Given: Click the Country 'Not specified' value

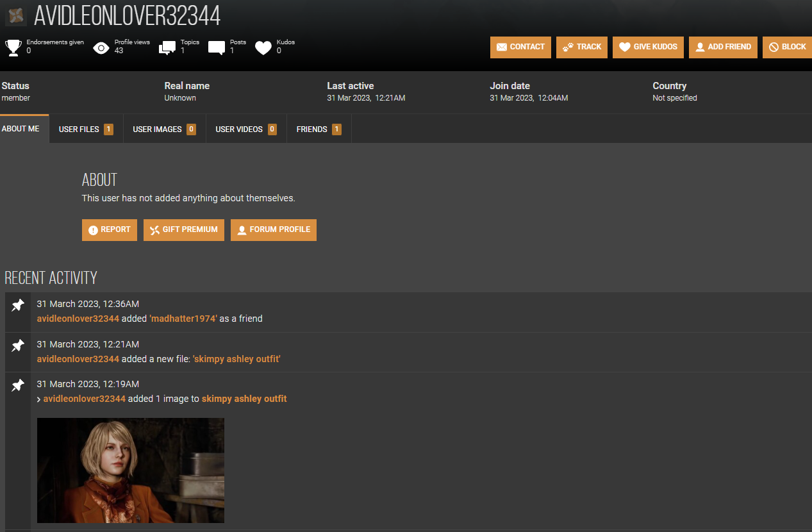Looking at the screenshot, I should (x=675, y=98).
